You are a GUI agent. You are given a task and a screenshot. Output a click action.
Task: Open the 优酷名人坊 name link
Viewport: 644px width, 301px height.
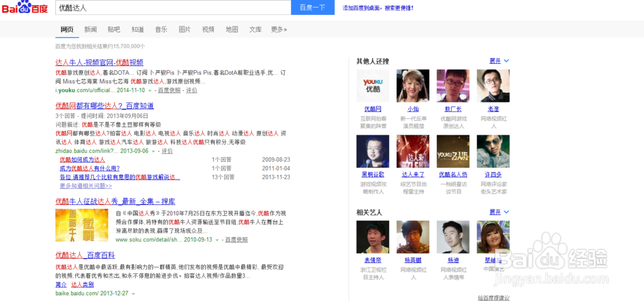(x=453, y=175)
